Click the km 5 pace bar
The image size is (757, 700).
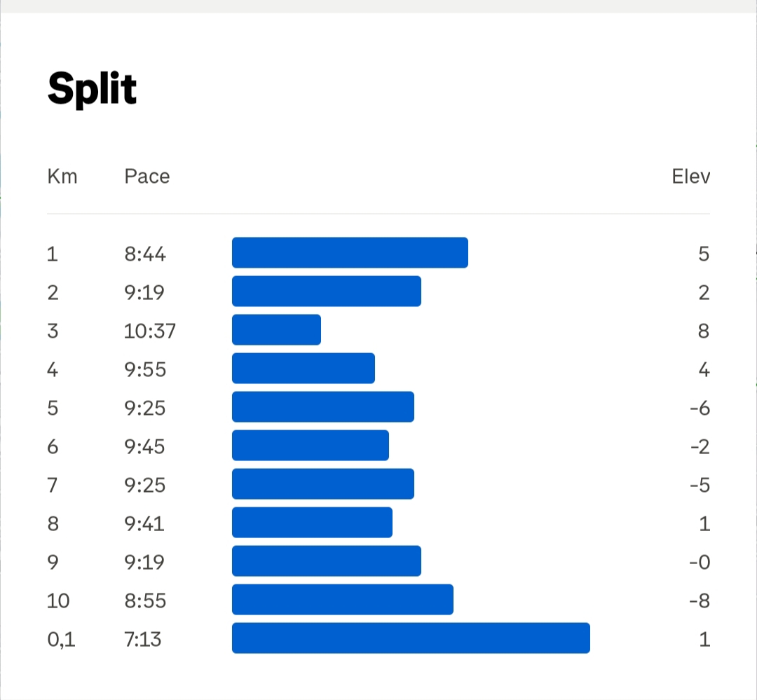coord(323,407)
